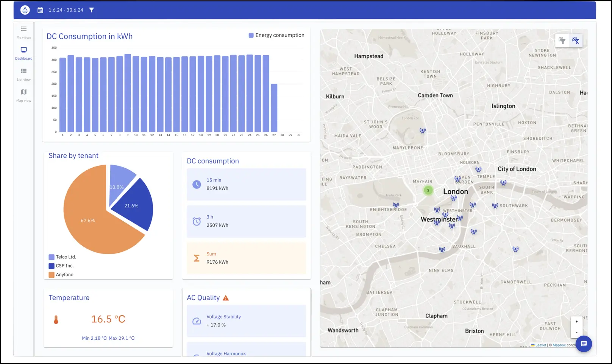612x364 pixels.
Task: Click the app logo in the header
Action: coord(25,10)
